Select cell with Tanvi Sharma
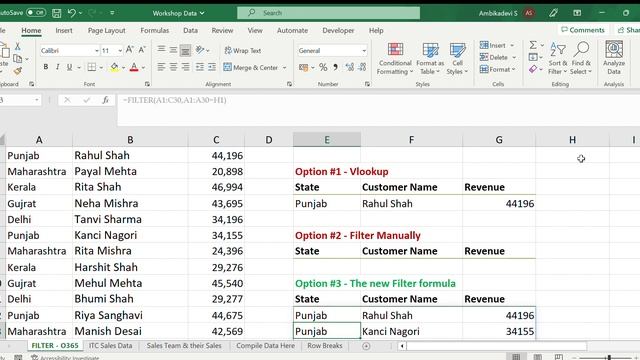Screen dimensions: 640x360 [x=130, y=219]
